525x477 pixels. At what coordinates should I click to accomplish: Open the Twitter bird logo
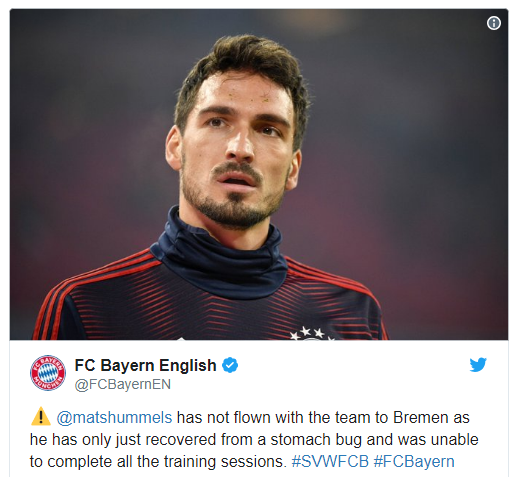coord(478,365)
